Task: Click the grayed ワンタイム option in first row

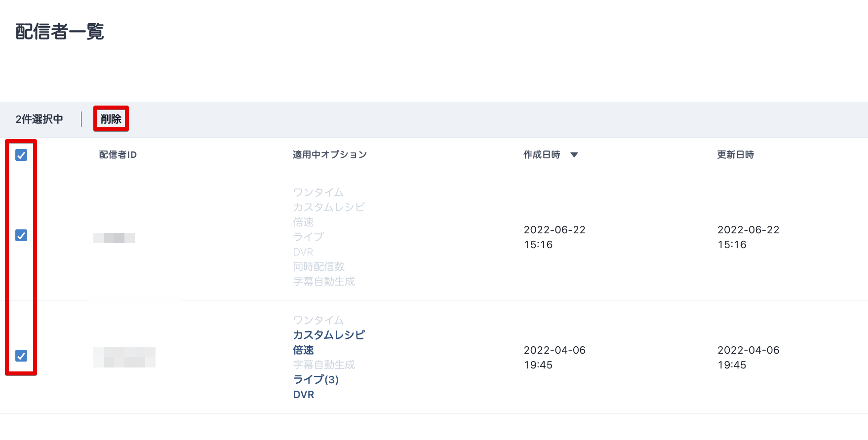Action: [317, 192]
